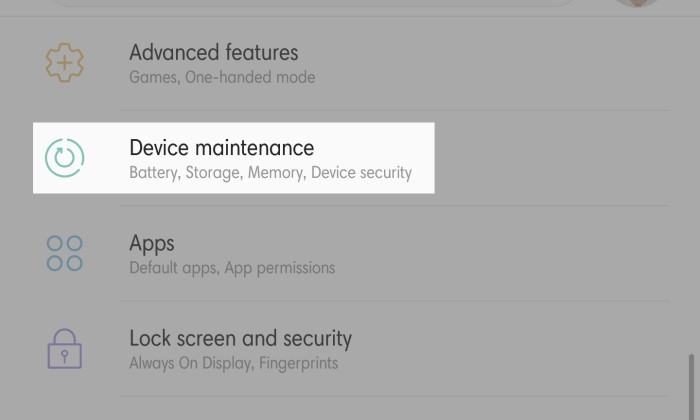Click the plus sign inside Advanced features icon
Screen dimensions: 700x420
65,62
